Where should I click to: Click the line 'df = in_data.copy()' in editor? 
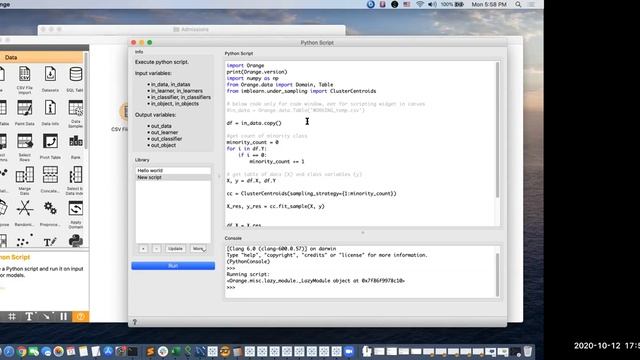click(x=254, y=123)
